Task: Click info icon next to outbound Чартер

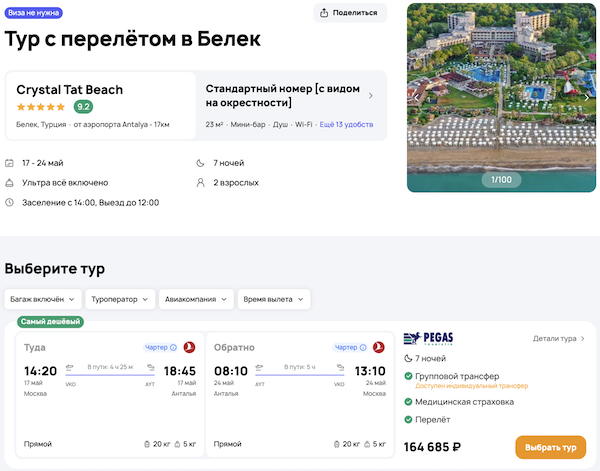Action: tap(173, 347)
